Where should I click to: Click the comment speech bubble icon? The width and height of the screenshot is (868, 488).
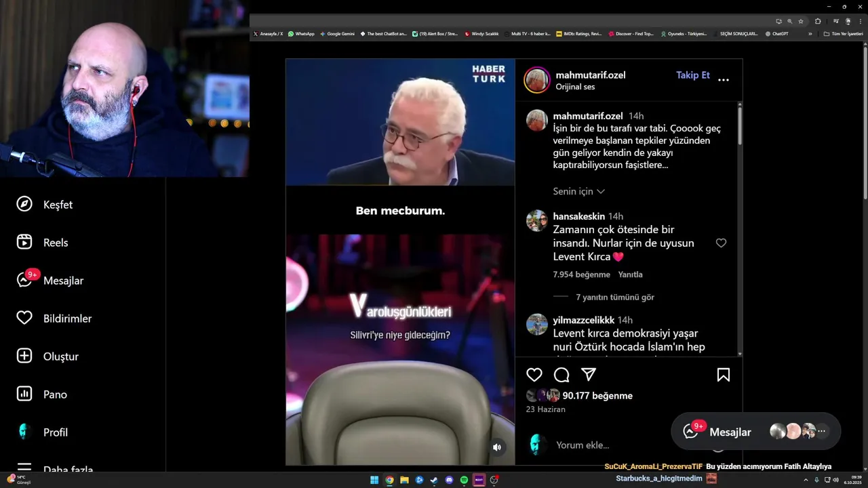(x=561, y=375)
